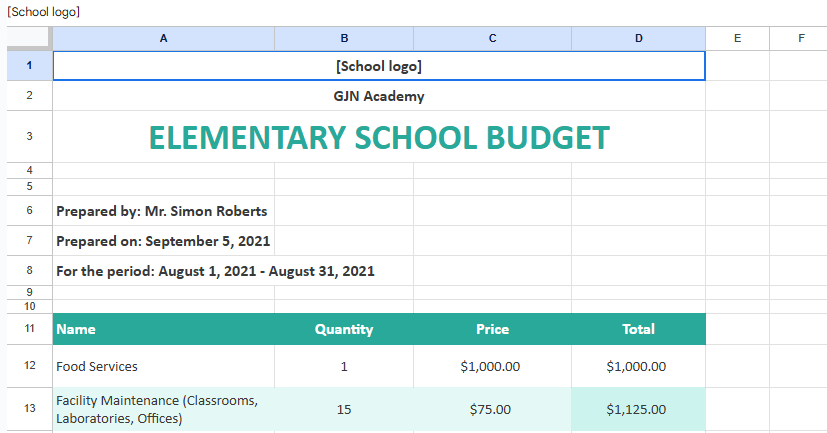
Task: Select the GJN Academy cell
Action: point(378,96)
